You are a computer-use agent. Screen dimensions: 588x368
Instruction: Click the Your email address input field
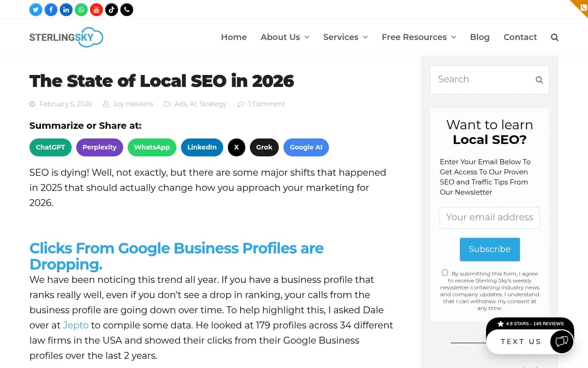click(x=490, y=218)
